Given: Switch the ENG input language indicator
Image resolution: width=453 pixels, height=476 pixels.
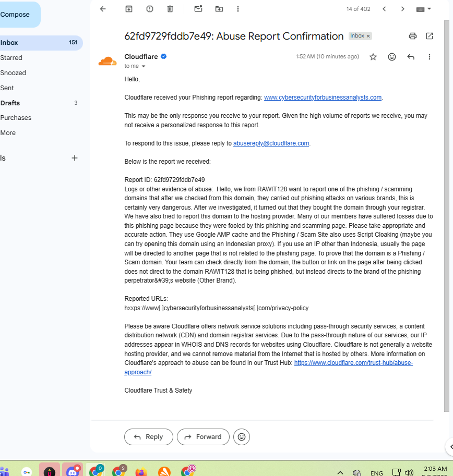Looking at the screenshot, I should point(377,473).
